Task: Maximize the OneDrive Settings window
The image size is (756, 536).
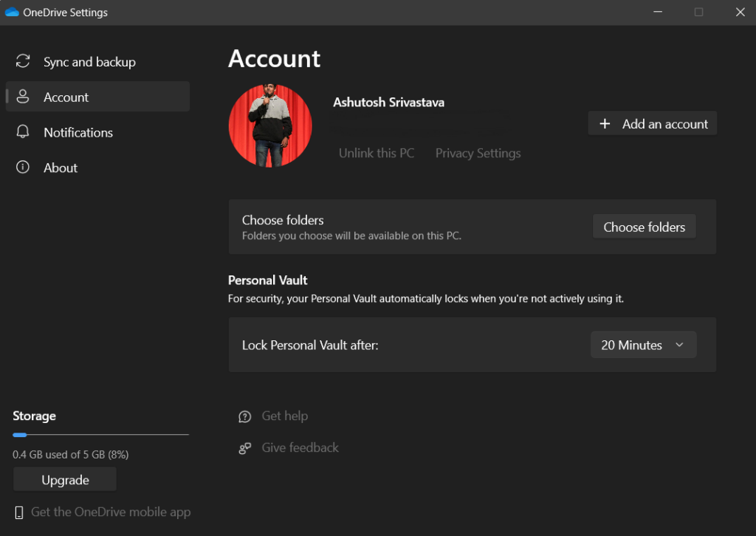Action: pyautogui.click(x=698, y=12)
